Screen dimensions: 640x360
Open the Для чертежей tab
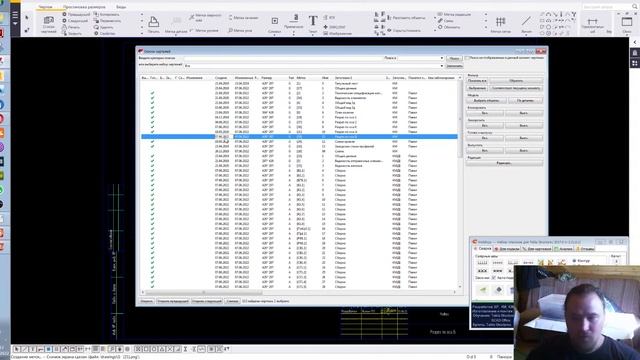coord(538,249)
